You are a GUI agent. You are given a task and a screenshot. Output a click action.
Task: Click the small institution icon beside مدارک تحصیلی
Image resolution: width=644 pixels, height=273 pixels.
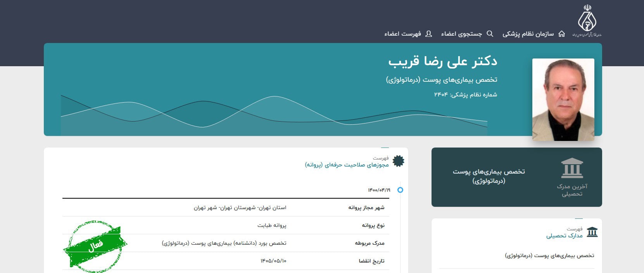coord(592,232)
